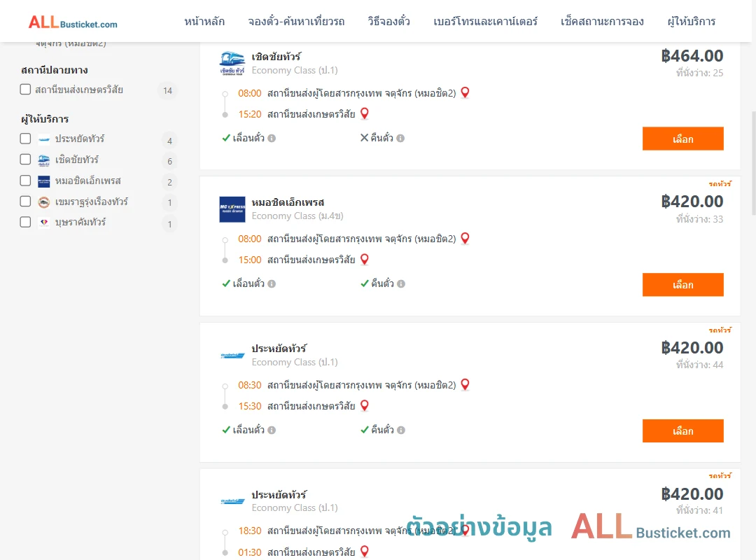Tick the เชิดชัยทัวร์ operator checkbox

[26, 159]
